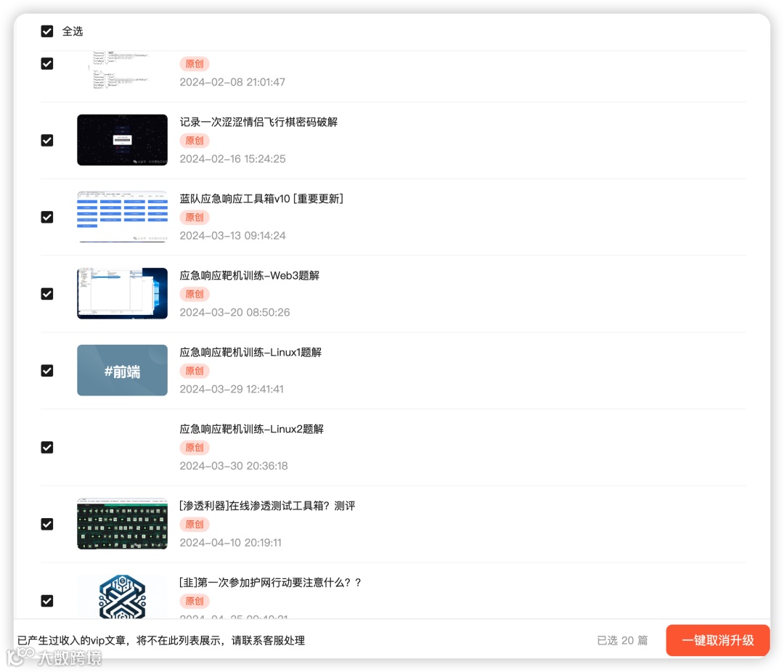Click title [韭]第一次参加护网行动要注意什么？？
Viewport: 784px width, 672px height.
pos(271,583)
